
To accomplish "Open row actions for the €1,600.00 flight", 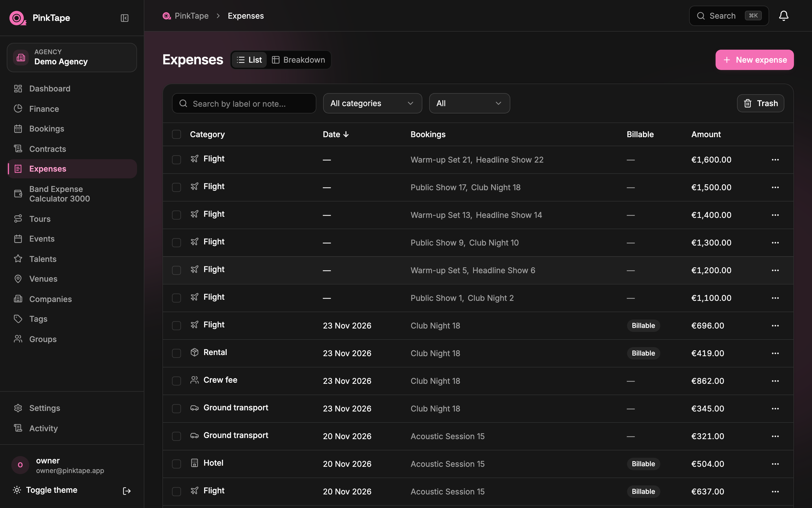I will click(775, 159).
